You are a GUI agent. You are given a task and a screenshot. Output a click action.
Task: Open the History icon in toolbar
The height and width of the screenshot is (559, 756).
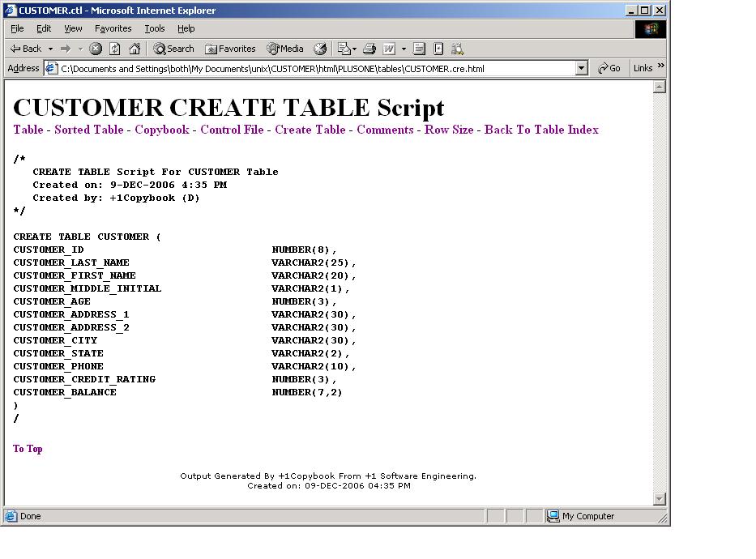point(320,49)
